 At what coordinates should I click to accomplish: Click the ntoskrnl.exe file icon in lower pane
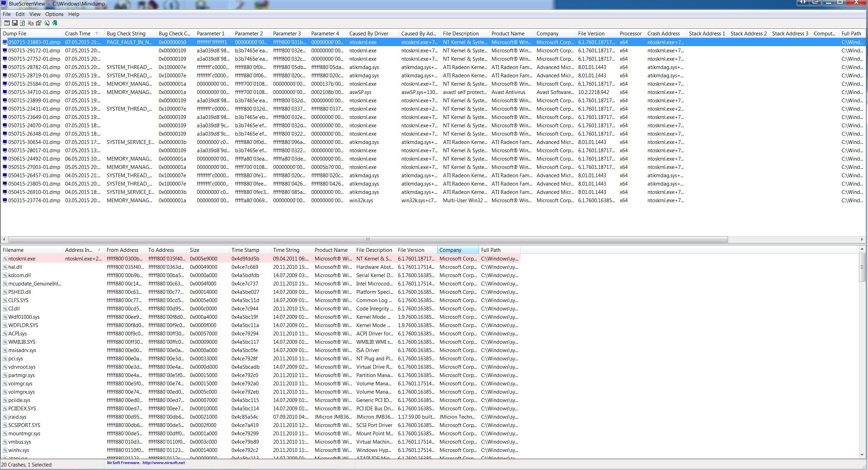pos(5,259)
